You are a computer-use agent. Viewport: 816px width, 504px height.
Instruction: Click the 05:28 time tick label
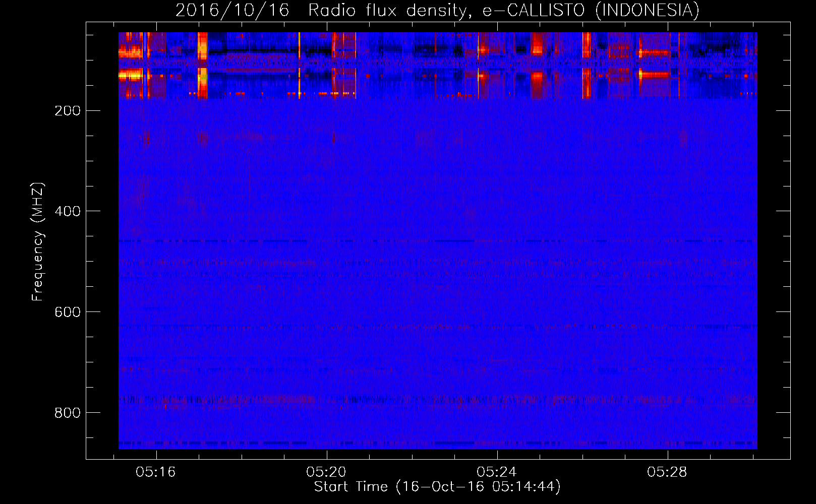[x=667, y=472]
